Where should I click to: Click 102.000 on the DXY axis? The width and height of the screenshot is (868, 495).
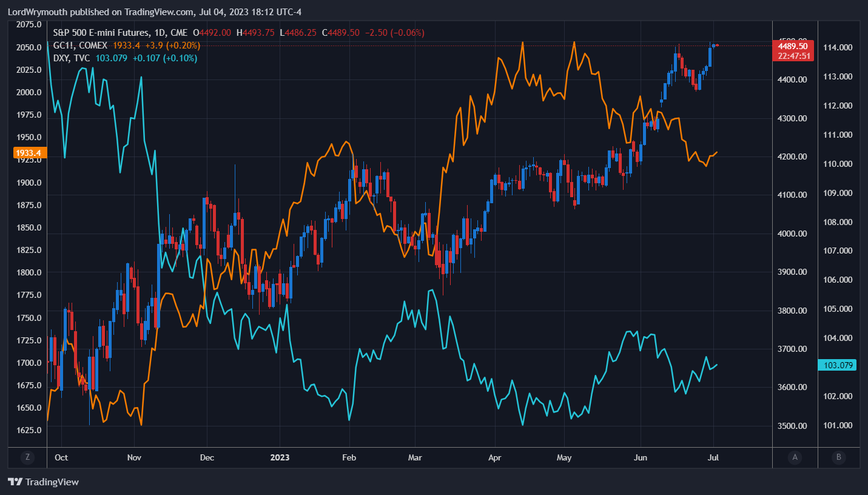pyautogui.click(x=838, y=396)
